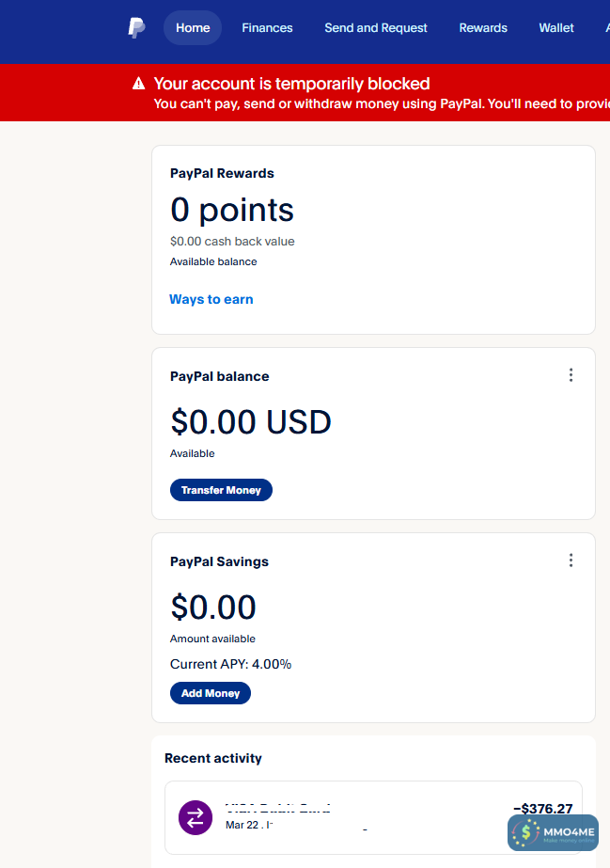
Task: Open the Rewards navigation item
Action: pyautogui.click(x=483, y=28)
